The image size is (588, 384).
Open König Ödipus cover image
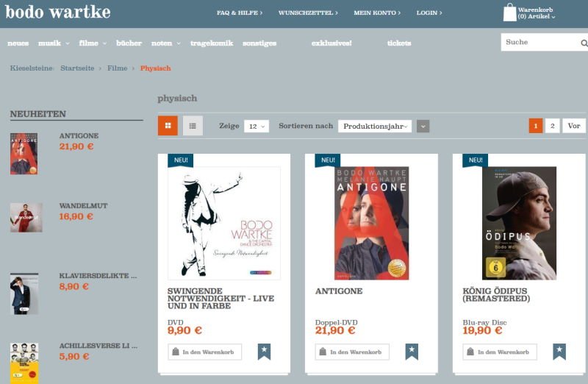coord(520,224)
